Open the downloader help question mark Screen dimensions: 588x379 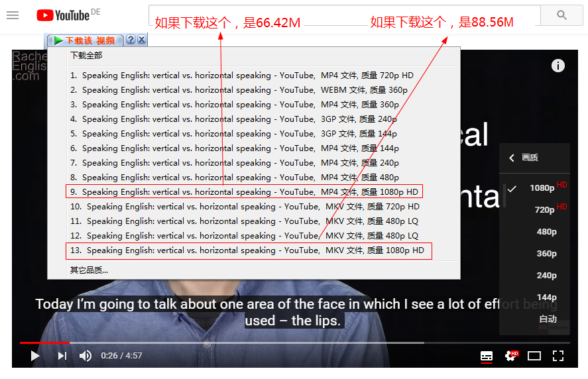pos(131,40)
